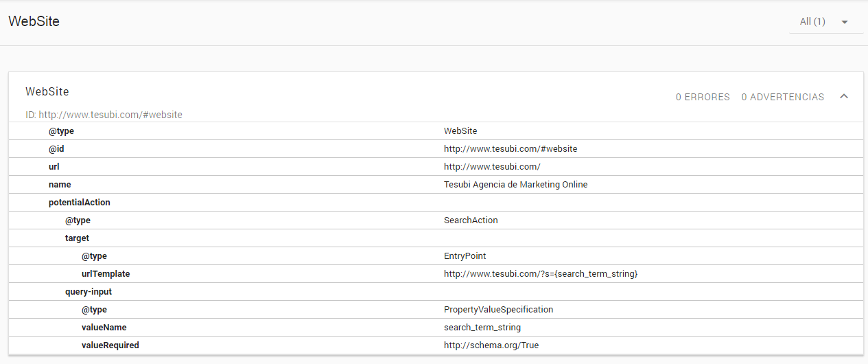Click the valueRequired property label
The image size is (868, 364).
110,345
